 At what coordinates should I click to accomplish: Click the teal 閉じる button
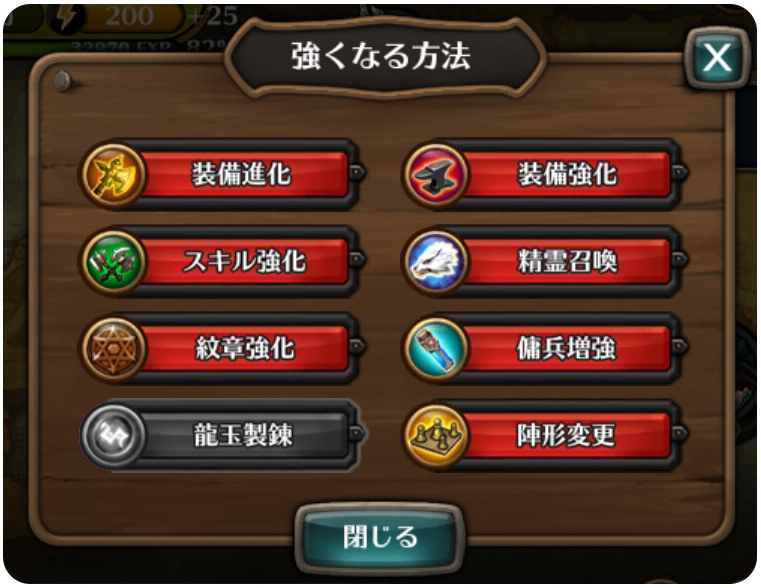(380, 537)
